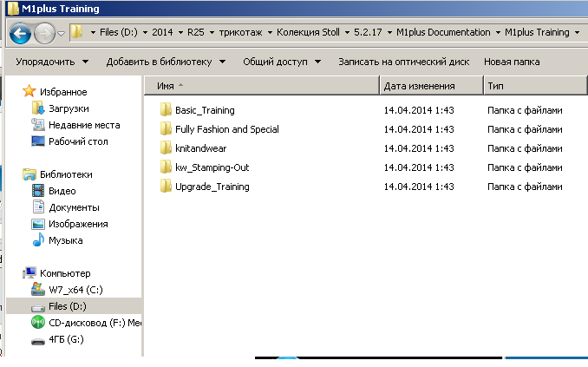Select W7_x64 (C:) label in navigation pane

(75, 290)
